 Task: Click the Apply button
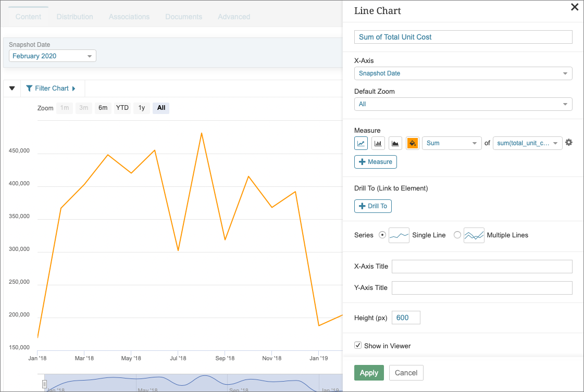click(x=369, y=373)
